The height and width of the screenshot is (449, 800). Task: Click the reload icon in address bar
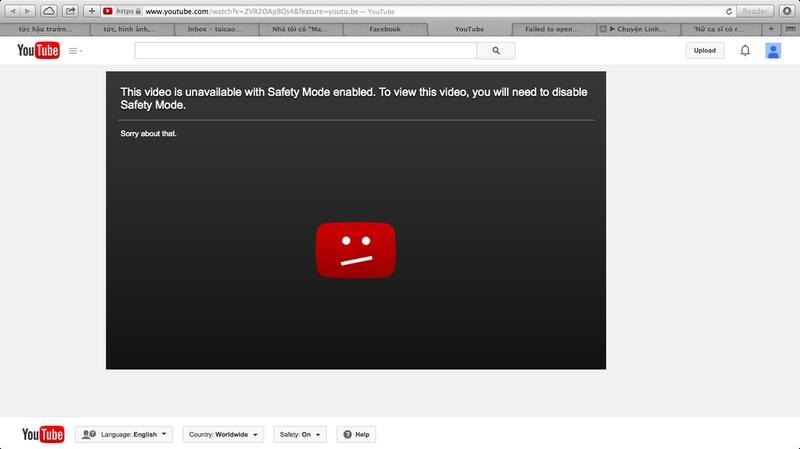(x=729, y=11)
